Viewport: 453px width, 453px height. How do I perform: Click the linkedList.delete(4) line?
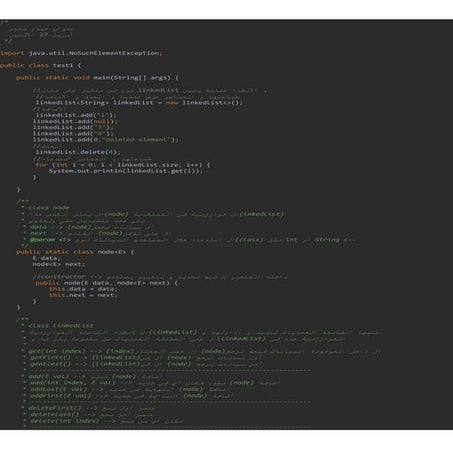pos(78,152)
